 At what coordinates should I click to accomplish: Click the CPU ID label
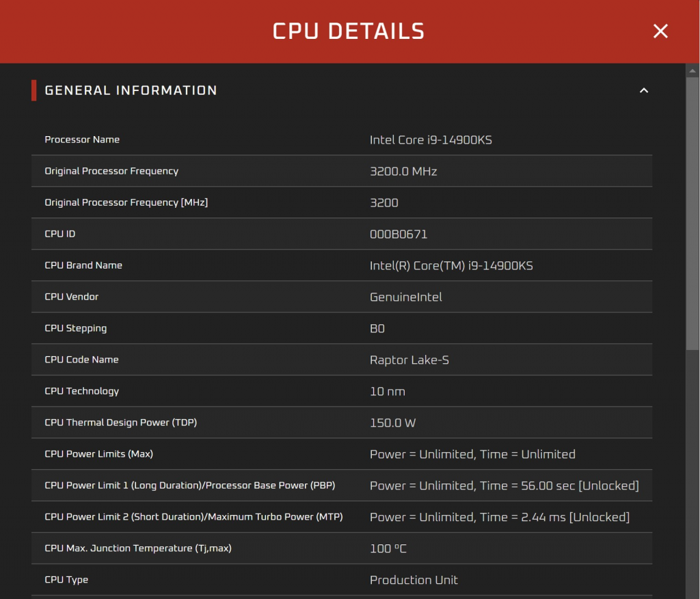[x=60, y=234]
